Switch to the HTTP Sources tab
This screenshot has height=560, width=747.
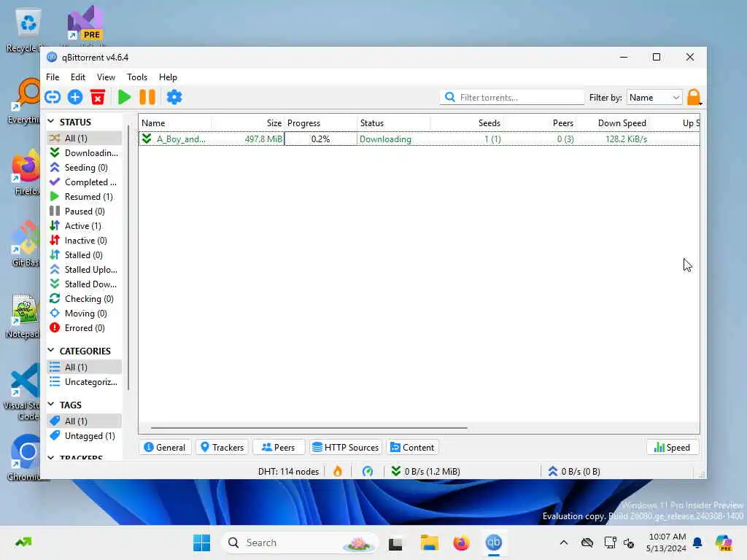point(346,448)
